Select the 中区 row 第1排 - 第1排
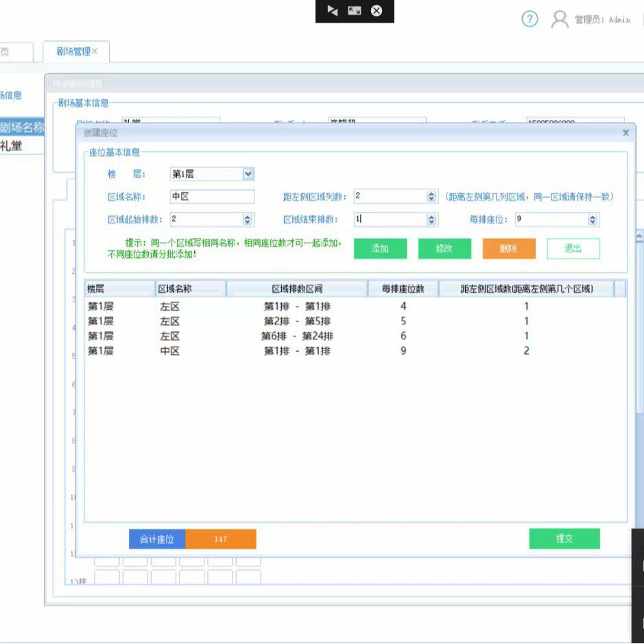This screenshot has width=644, height=644. point(355,350)
